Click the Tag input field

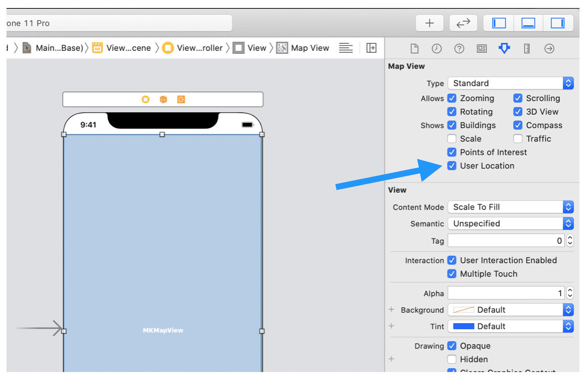pos(506,240)
